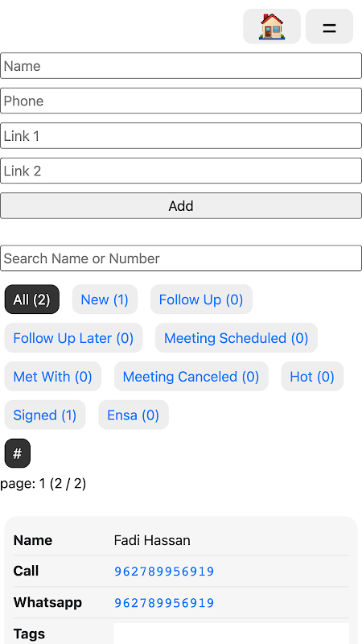
Task: Select the All (2) filter
Action: 32,299
